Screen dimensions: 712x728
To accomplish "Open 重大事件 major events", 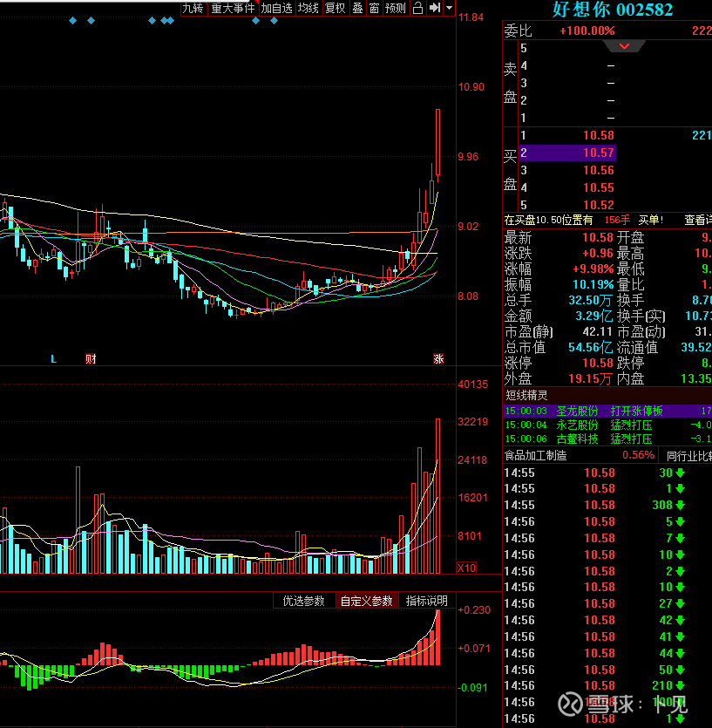I will pyautogui.click(x=233, y=8).
